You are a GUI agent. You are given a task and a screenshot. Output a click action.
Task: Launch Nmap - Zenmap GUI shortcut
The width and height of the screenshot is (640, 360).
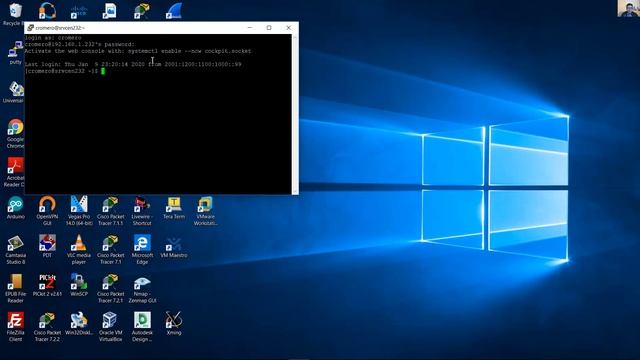click(x=142, y=288)
